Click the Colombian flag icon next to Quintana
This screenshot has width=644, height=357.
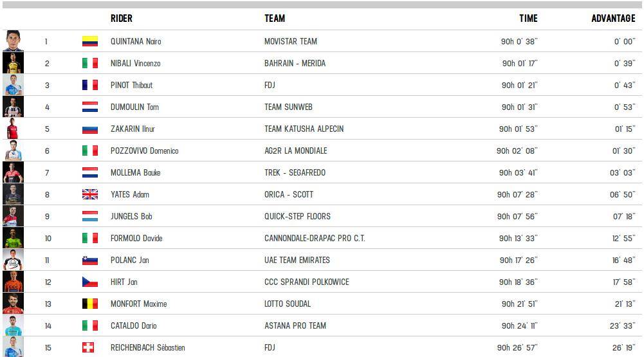coord(90,41)
